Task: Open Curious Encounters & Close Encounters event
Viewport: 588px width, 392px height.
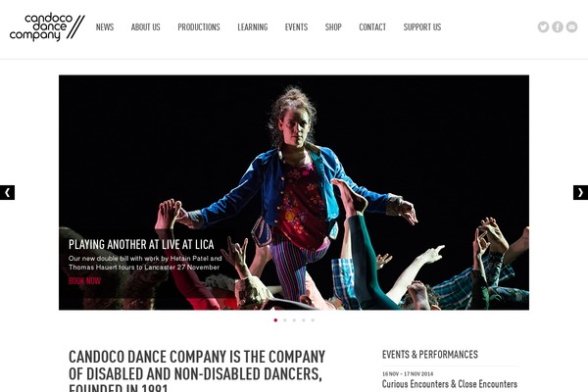Action: click(450, 384)
